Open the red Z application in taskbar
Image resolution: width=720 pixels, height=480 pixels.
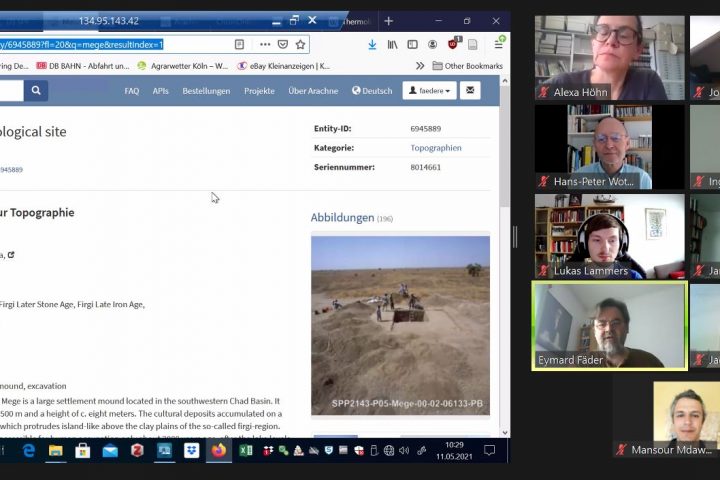[x=137, y=451]
